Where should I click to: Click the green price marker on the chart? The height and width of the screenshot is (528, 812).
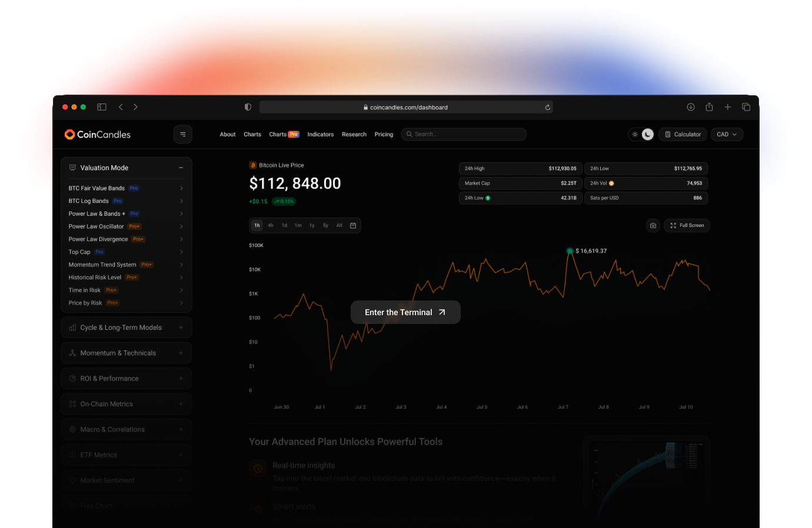(570, 251)
